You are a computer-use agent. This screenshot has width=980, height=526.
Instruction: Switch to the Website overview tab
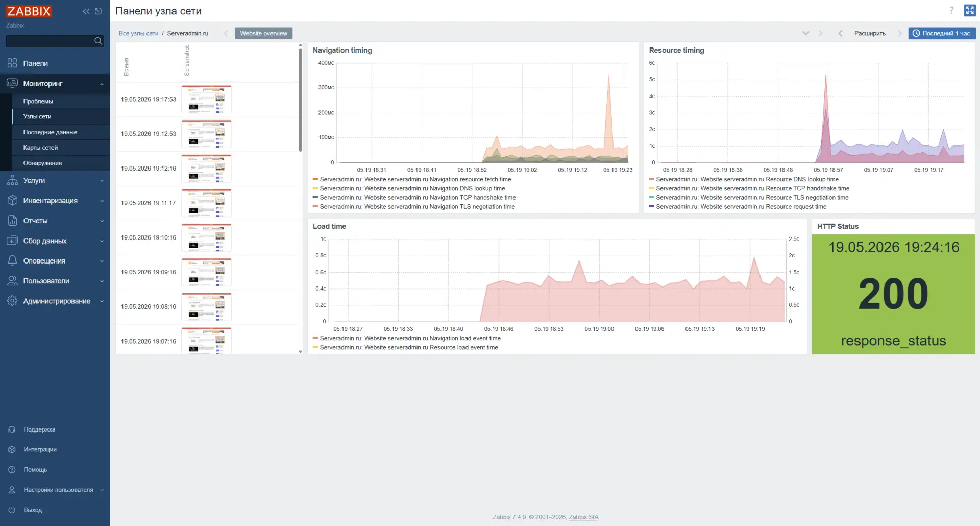pos(263,33)
